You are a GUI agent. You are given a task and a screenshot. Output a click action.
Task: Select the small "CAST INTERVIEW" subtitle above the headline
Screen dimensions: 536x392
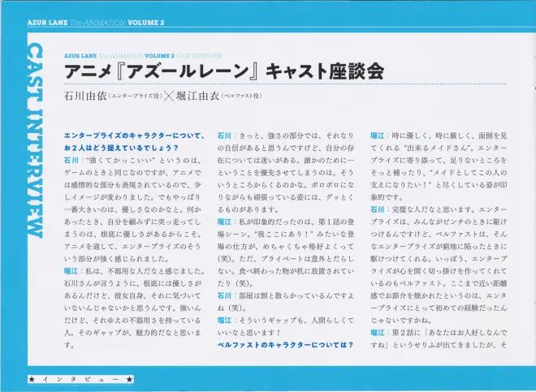tap(199, 56)
